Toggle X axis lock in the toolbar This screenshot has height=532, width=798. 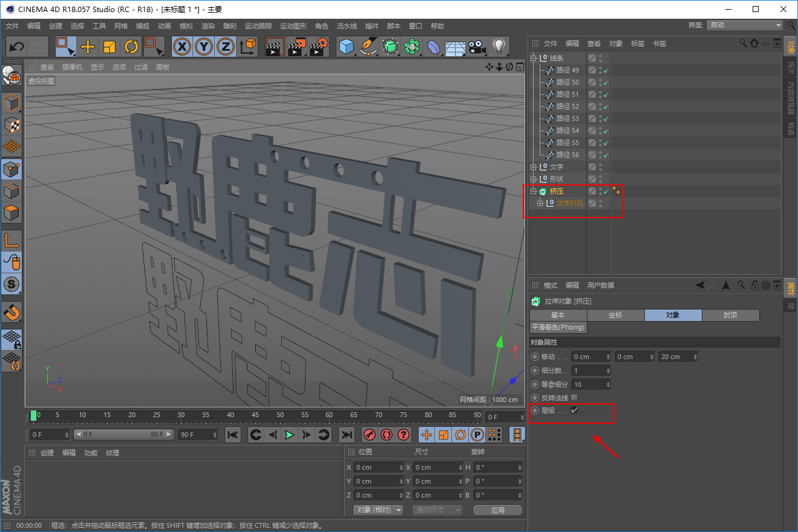click(x=182, y=47)
